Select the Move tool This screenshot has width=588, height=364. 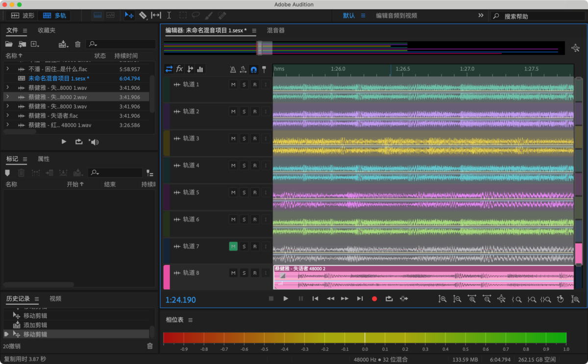tap(129, 15)
